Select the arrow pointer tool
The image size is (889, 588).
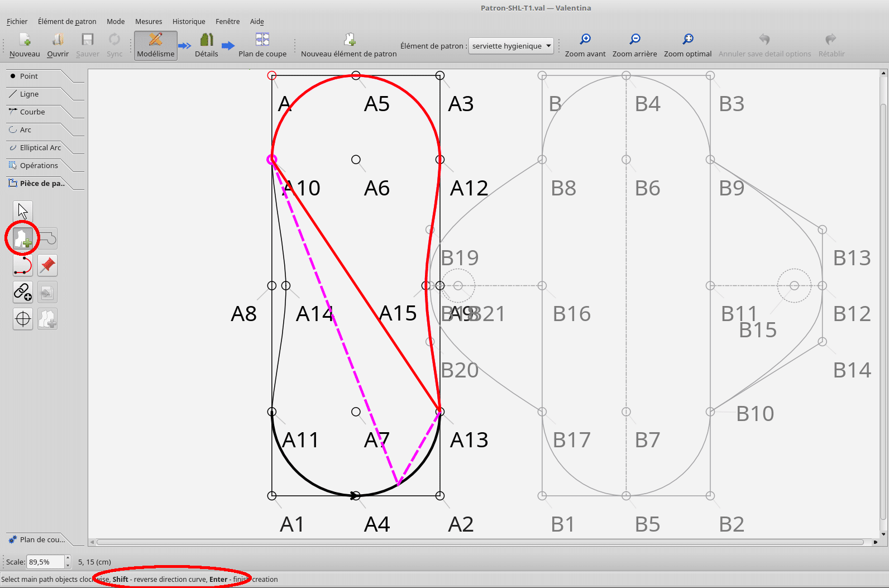click(x=23, y=212)
